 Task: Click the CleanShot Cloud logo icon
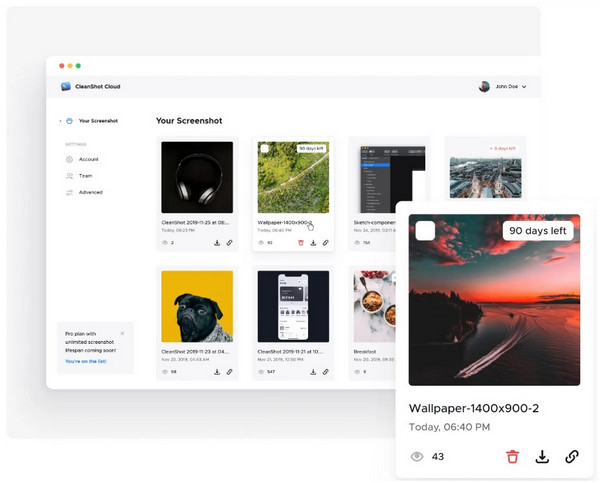click(66, 87)
